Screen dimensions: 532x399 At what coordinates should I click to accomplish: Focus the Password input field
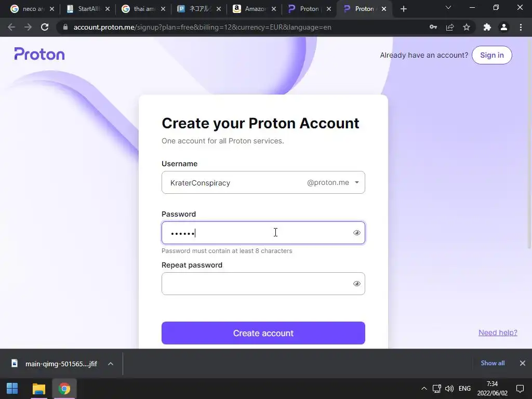263,233
